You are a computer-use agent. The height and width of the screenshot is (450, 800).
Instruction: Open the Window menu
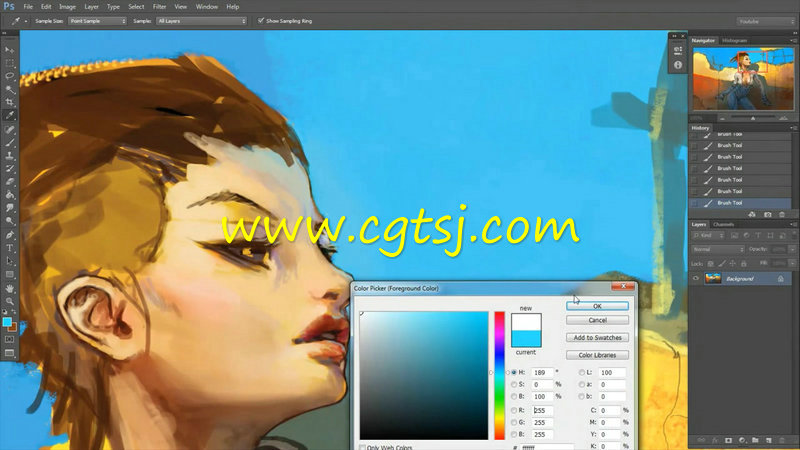tap(207, 7)
